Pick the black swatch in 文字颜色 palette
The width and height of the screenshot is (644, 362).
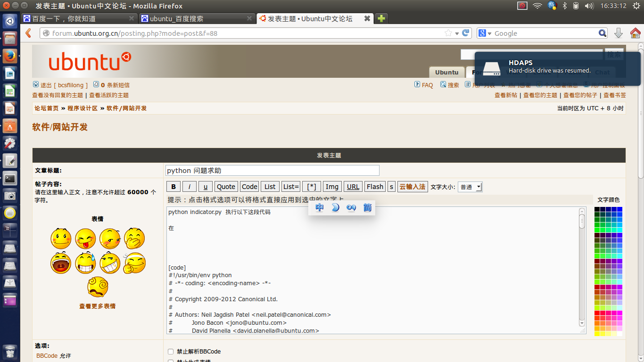pyautogui.click(x=597, y=209)
